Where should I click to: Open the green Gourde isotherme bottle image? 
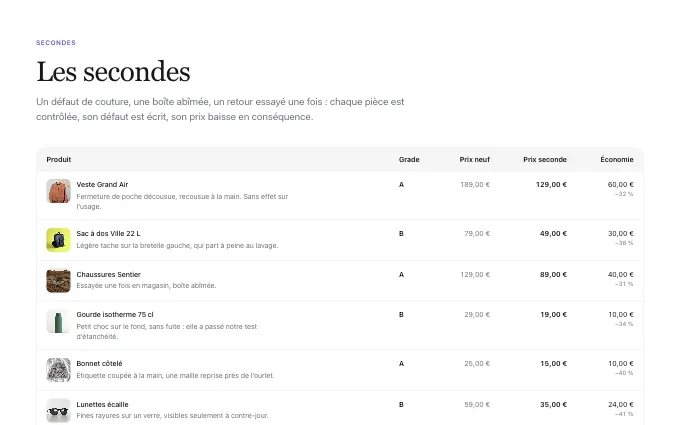point(59,321)
